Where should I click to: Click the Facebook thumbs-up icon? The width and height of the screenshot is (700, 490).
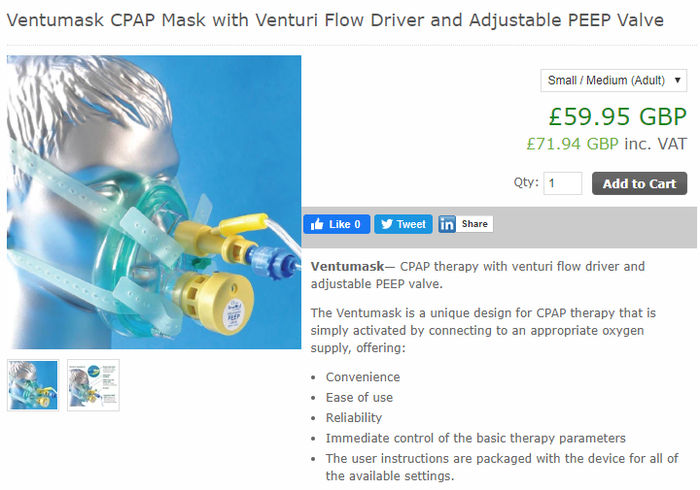[318, 224]
